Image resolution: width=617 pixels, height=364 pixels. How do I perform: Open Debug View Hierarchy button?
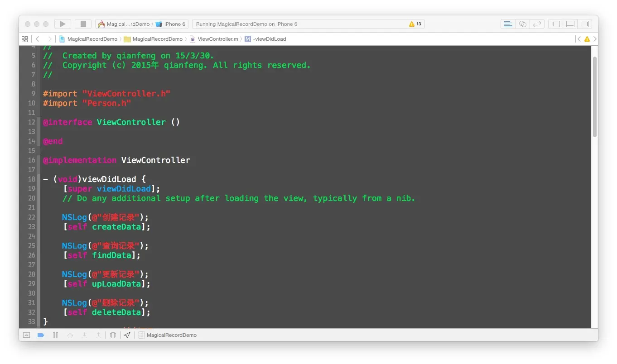click(113, 335)
